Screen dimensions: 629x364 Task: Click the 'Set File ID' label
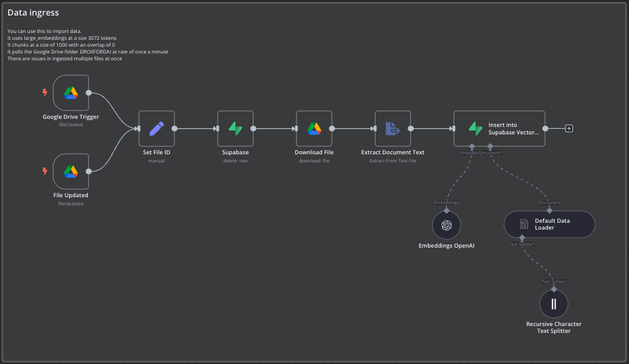click(156, 152)
